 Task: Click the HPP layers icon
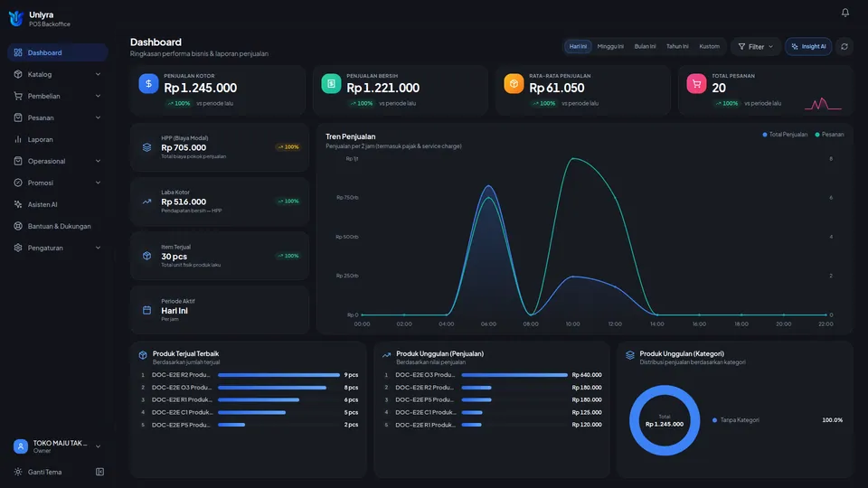pos(146,147)
